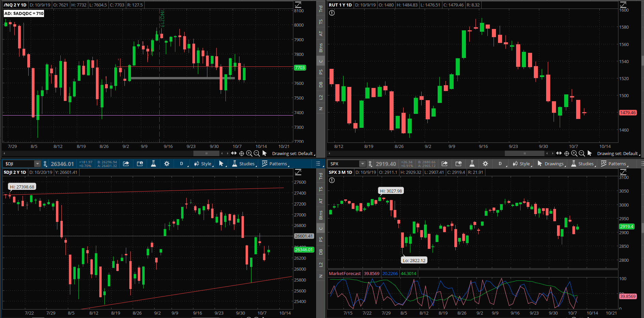This screenshot has width=644, height=318.
Task: Open $DJI chart list menu icon
Action: (x=318, y=164)
